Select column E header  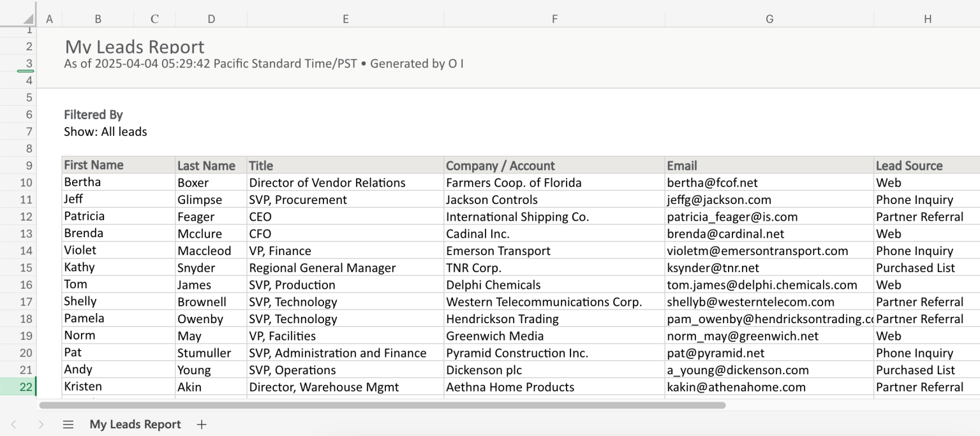point(345,18)
